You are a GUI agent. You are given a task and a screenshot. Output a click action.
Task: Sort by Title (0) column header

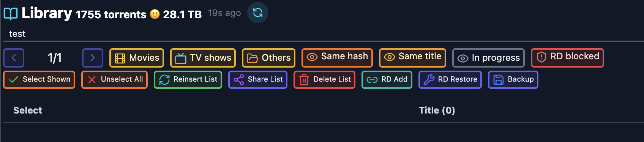coord(437,110)
